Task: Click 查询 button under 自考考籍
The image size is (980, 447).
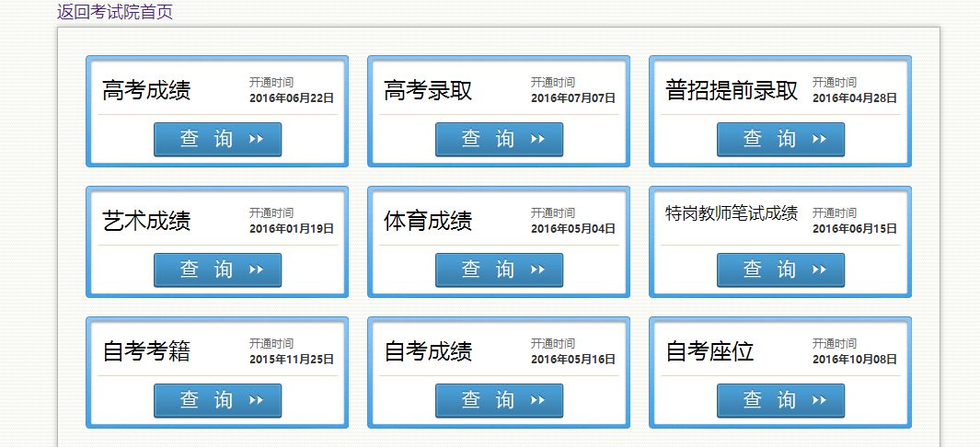Action: coord(217,401)
